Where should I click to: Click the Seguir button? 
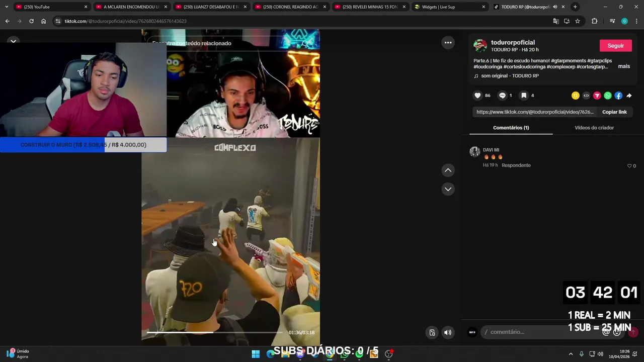[x=615, y=46]
